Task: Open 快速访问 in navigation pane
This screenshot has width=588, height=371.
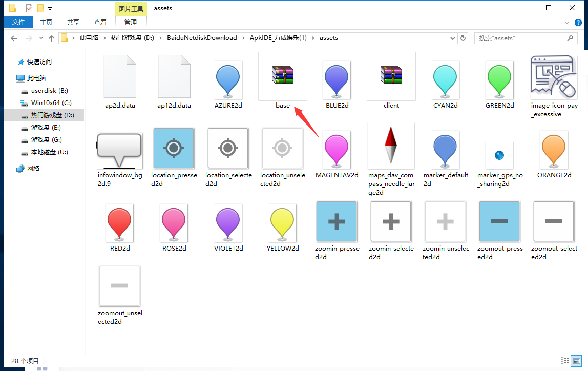Action: pyautogui.click(x=39, y=62)
